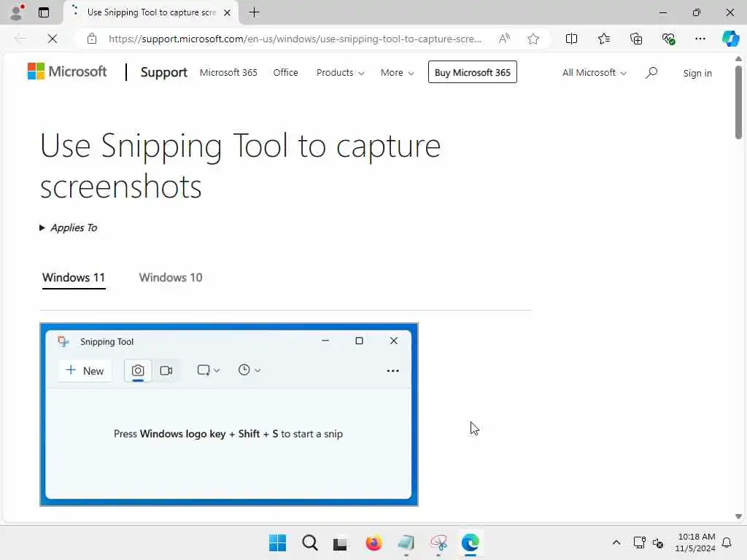Open the Edge profile icon
This screenshot has width=747, height=560.
pos(18,12)
